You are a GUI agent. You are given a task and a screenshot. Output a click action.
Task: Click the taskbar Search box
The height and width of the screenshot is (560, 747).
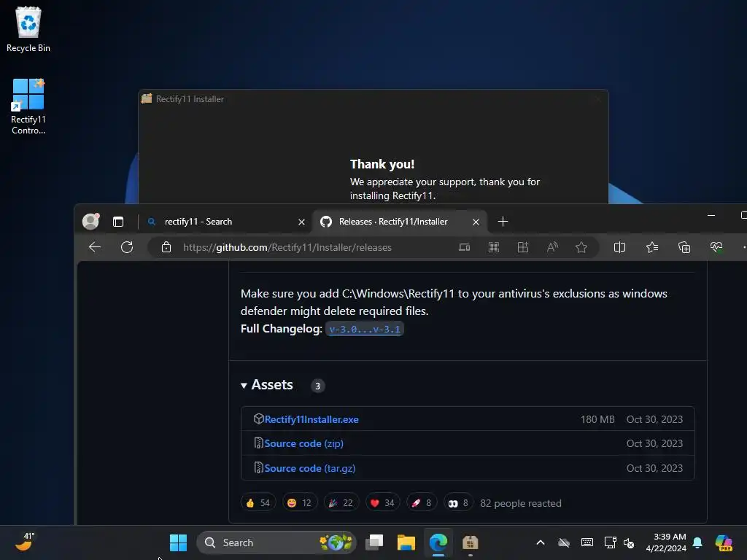[x=276, y=542]
